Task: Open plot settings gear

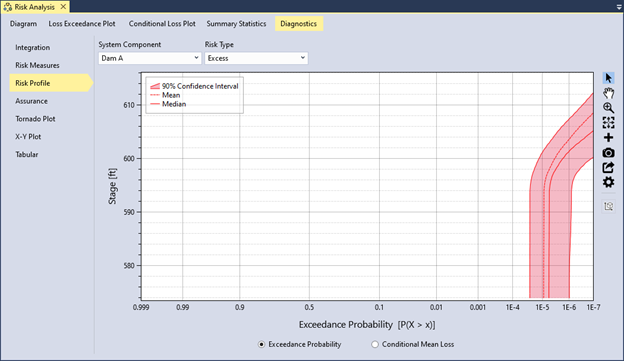Action: [608, 182]
